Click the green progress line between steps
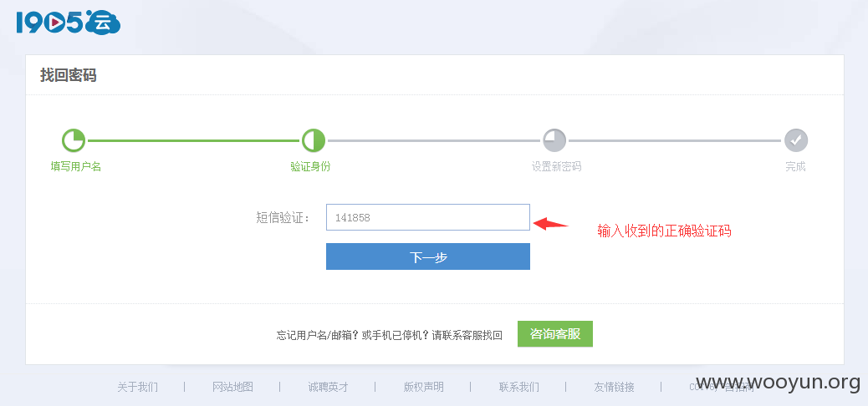This screenshot has width=868, height=406. [x=193, y=140]
